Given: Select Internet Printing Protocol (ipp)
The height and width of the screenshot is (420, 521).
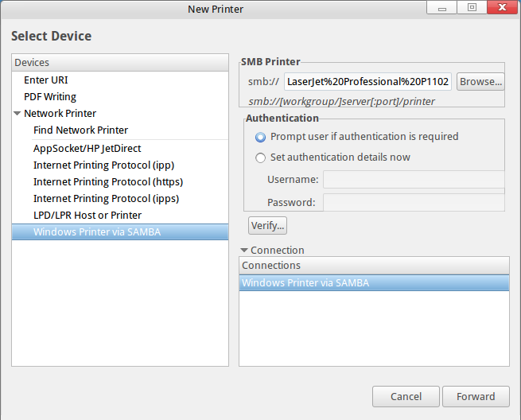Looking at the screenshot, I should point(103,165).
